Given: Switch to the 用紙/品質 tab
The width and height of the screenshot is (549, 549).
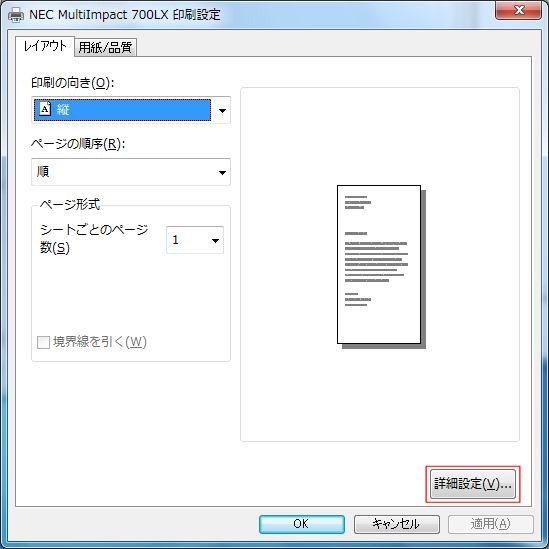Looking at the screenshot, I should pos(105,47).
